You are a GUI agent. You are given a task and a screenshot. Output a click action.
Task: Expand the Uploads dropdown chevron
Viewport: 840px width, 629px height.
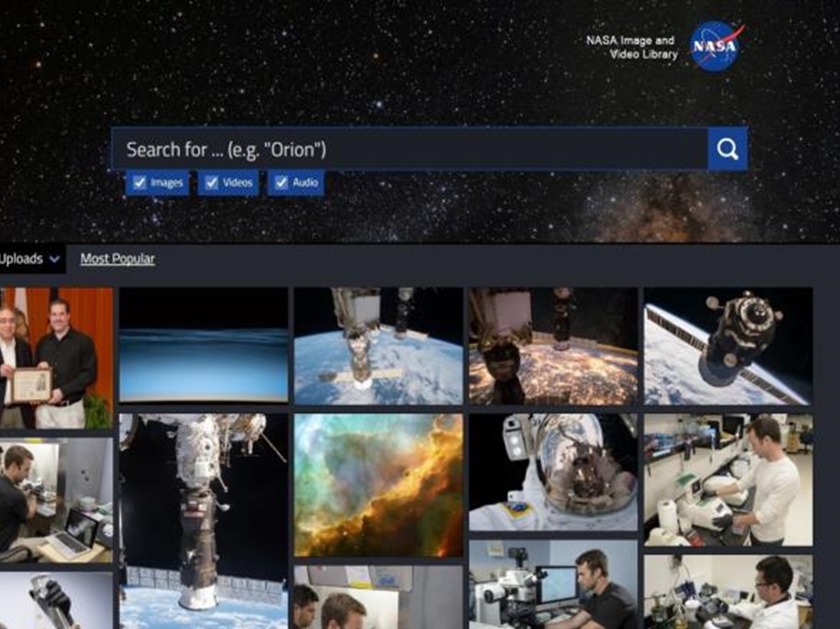click(55, 259)
